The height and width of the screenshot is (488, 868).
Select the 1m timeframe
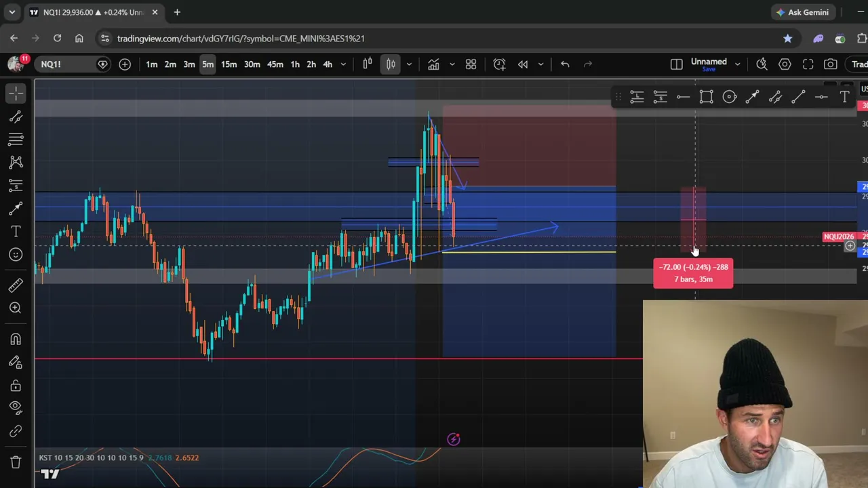151,64
